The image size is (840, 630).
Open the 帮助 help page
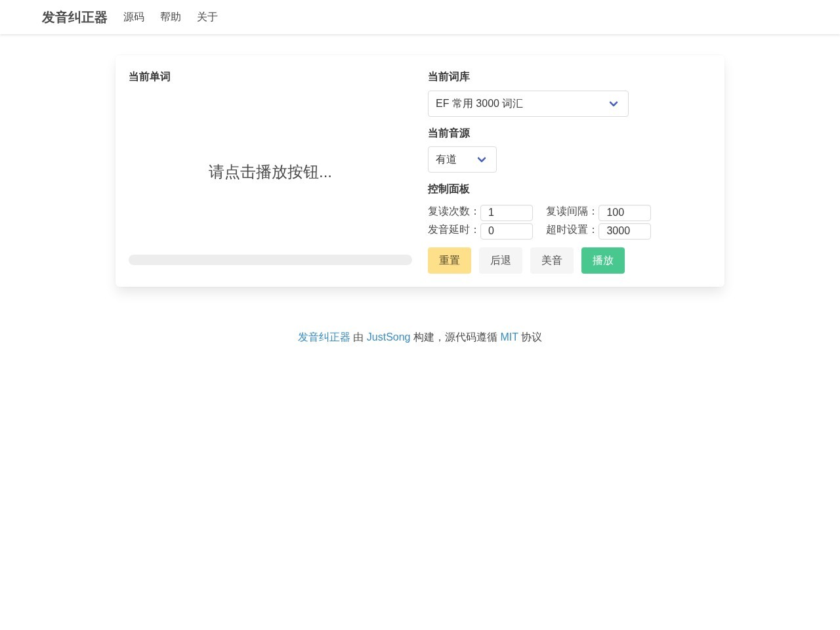171,16
